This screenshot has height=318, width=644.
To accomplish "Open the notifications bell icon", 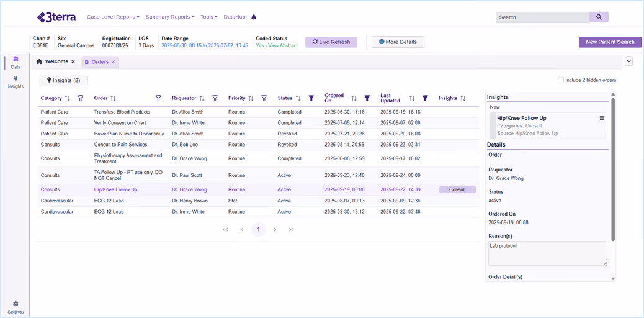I will pos(254,17).
